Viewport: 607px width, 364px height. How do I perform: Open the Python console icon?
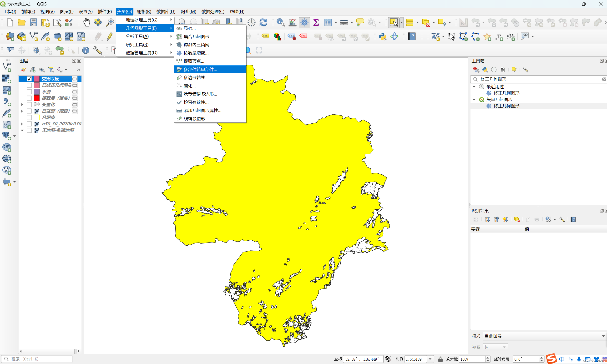383,36
